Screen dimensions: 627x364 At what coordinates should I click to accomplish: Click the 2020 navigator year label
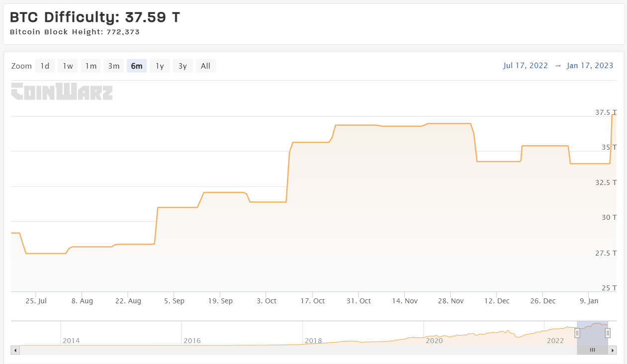click(434, 341)
